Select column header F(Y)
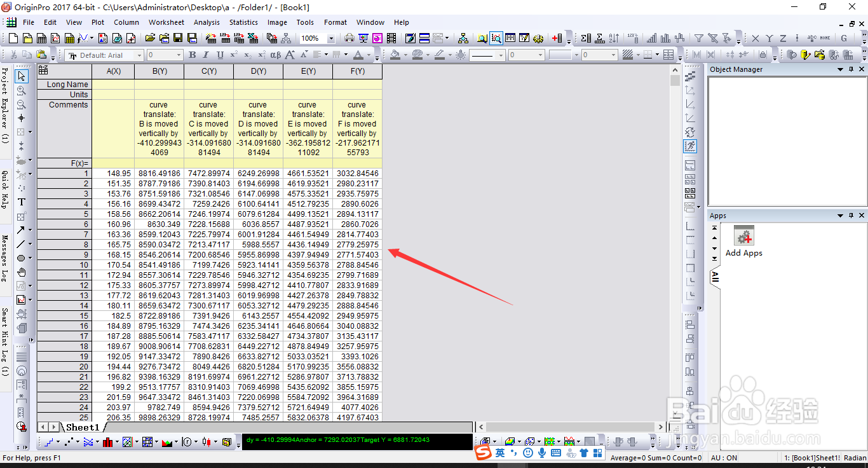This screenshot has height=468, width=868. [357, 71]
